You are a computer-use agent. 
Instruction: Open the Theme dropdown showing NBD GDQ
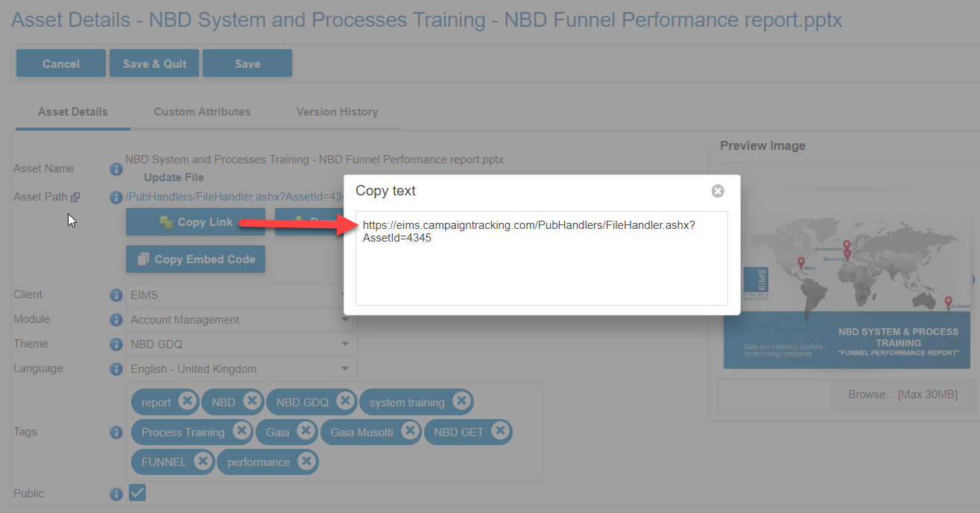tap(241, 344)
